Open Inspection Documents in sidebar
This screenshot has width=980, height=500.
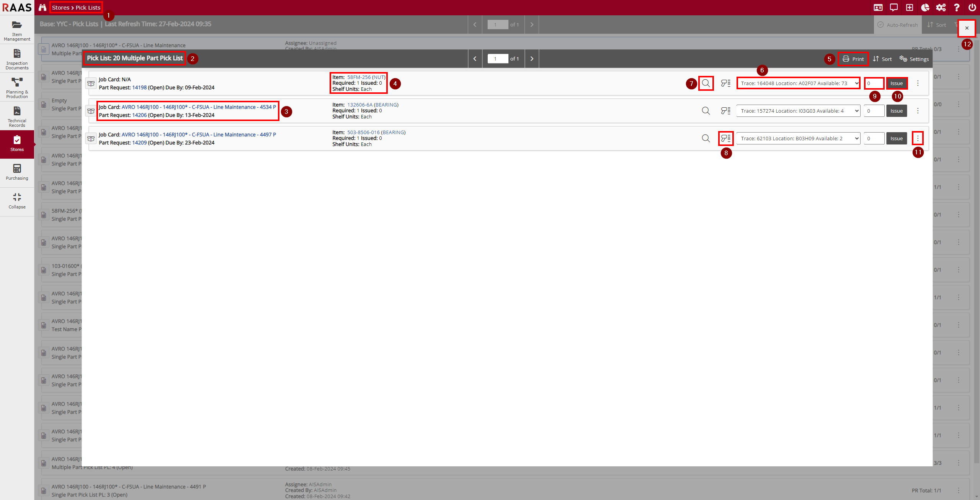(x=17, y=59)
